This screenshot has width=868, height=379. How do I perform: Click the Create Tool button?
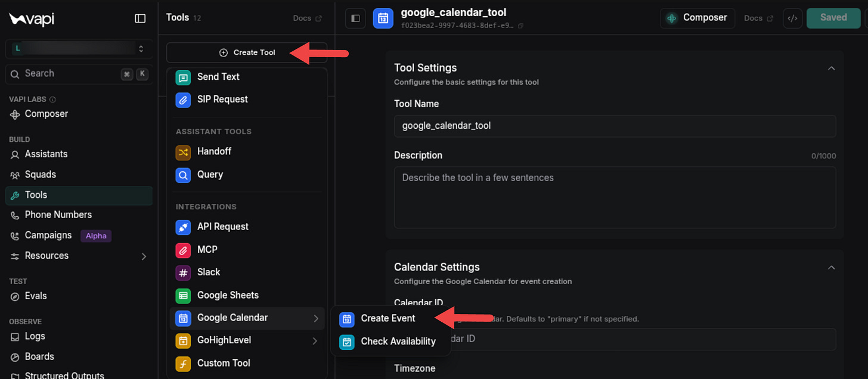tap(247, 52)
